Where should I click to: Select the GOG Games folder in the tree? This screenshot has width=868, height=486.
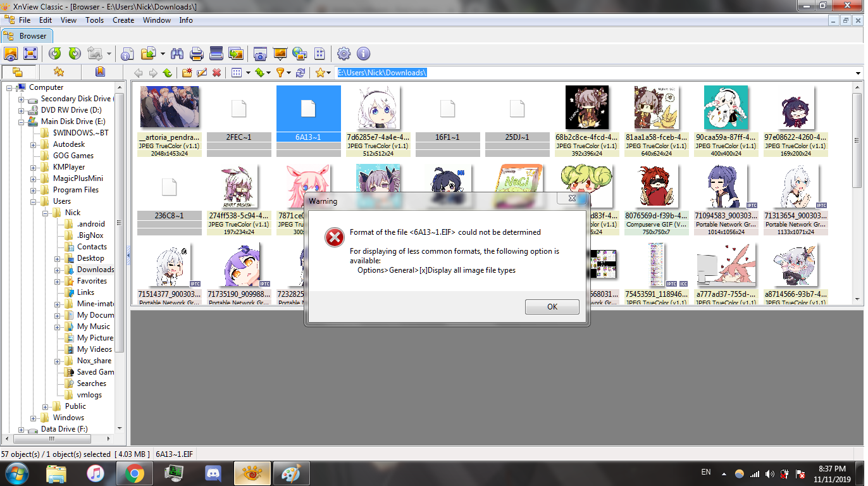73,156
